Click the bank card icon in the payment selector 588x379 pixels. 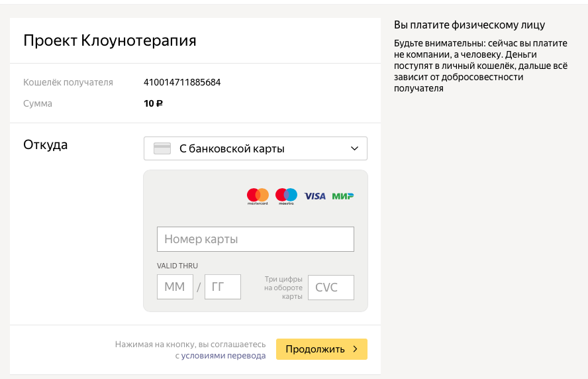pos(162,148)
